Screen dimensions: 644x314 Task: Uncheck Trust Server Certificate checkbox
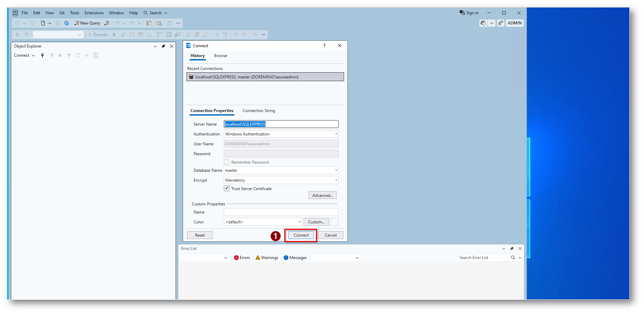point(227,188)
